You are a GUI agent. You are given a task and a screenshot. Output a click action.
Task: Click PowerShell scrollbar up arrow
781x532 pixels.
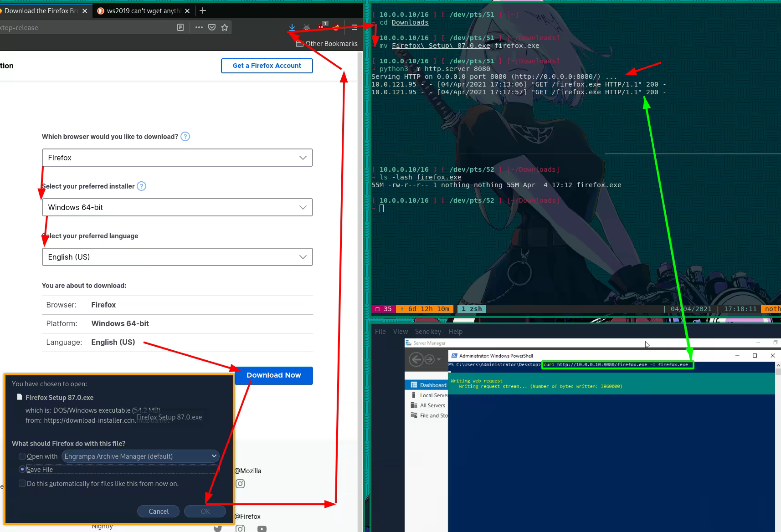[778, 365]
